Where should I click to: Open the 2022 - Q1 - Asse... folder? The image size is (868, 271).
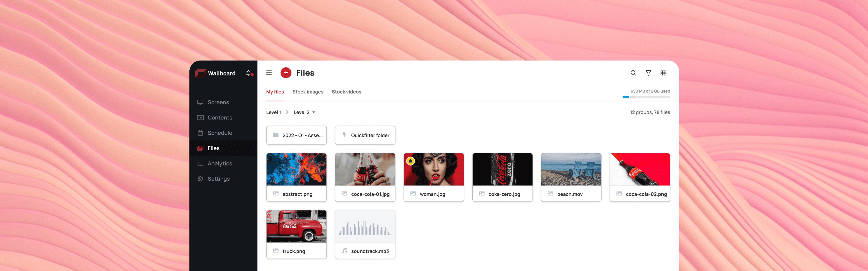(x=296, y=135)
